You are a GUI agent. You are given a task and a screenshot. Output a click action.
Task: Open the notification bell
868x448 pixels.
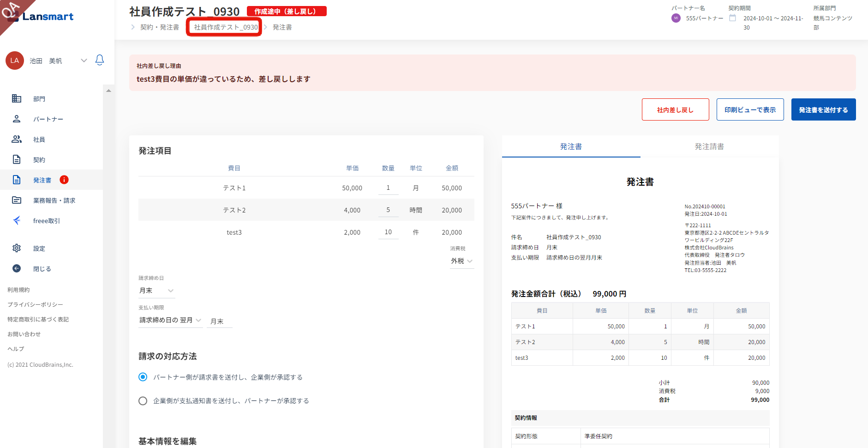(x=100, y=60)
